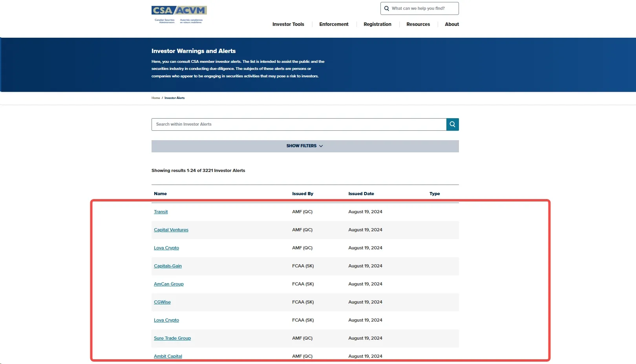This screenshot has height=364, width=636.
Task: Click the issued date in the CGWise row
Action: click(365, 302)
